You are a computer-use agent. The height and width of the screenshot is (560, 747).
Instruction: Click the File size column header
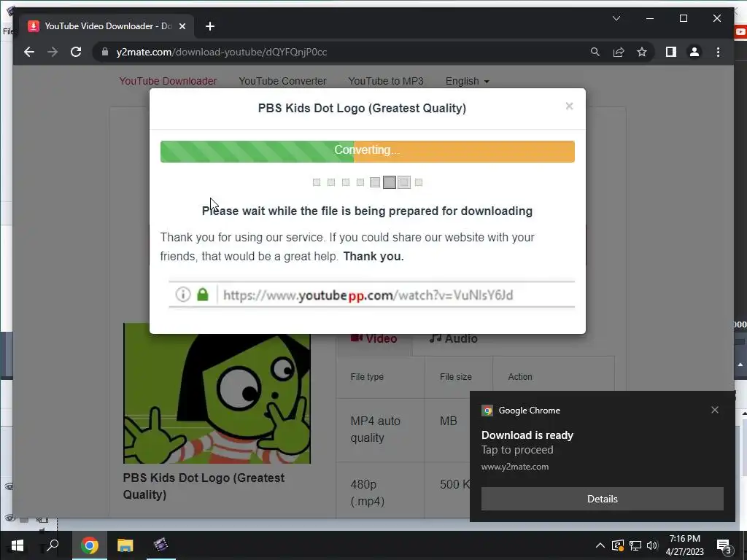455,377
